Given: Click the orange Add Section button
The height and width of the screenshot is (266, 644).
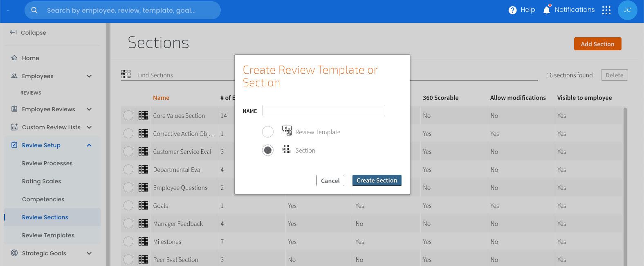Looking at the screenshot, I should [x=598, y=44].
